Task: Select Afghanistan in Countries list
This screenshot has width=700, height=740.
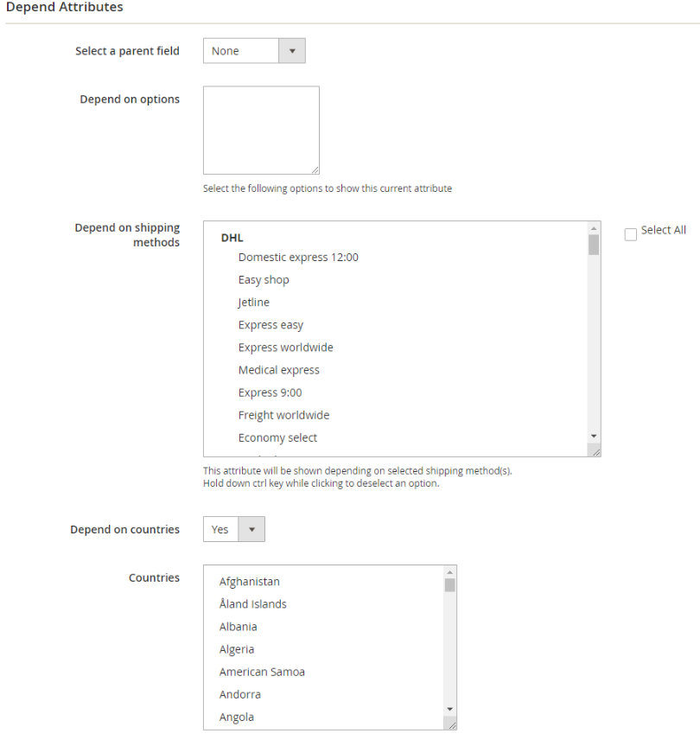Action: [250, 582]
